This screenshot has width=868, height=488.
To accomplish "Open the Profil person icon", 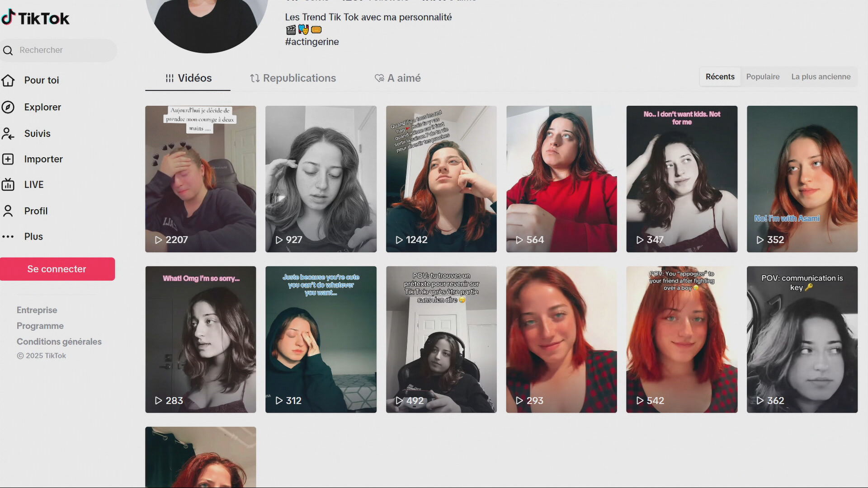I will click(8, 211).
